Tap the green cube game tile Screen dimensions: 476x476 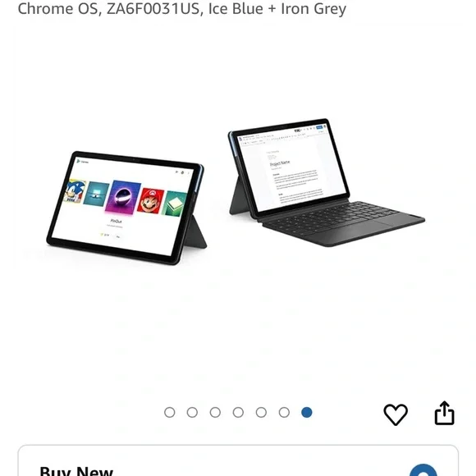coord(175,203)
